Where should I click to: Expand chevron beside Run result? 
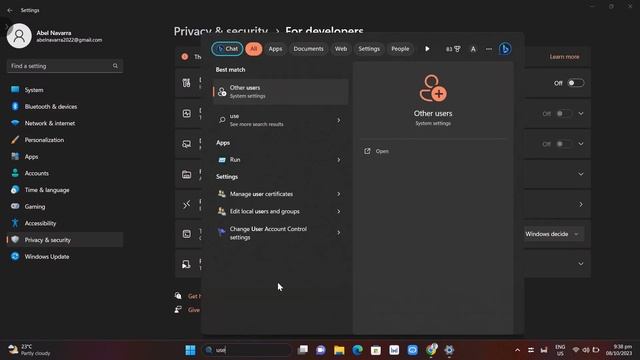(338, 160)
